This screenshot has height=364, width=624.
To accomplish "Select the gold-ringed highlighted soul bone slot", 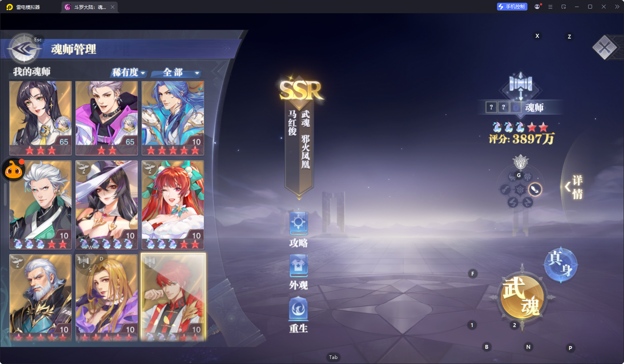I will point(535,190).
